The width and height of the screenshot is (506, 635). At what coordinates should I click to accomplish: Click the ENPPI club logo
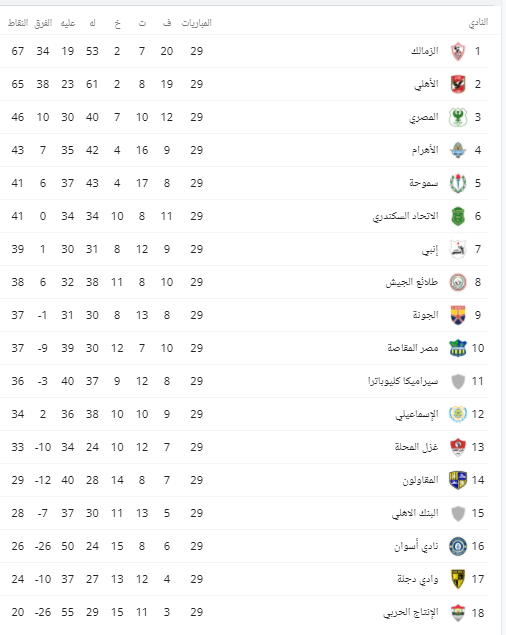click(458, 249)
